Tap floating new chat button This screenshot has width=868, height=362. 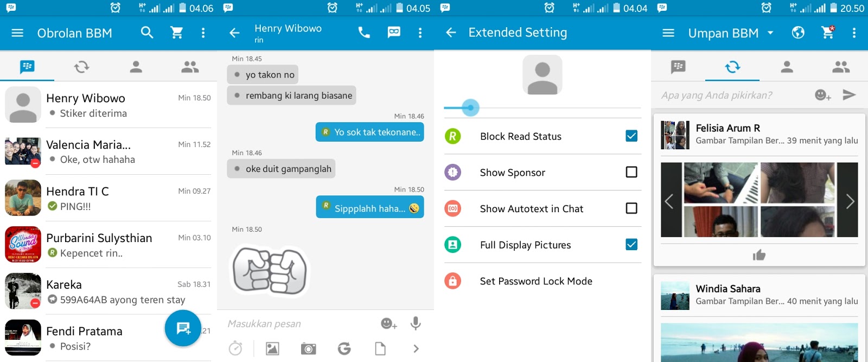point(183,328)
